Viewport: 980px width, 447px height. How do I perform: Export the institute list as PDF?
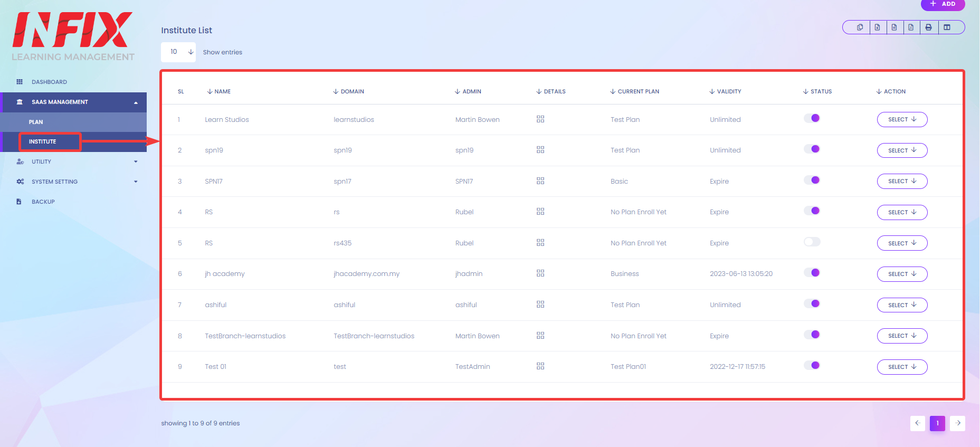coord(911,27)
